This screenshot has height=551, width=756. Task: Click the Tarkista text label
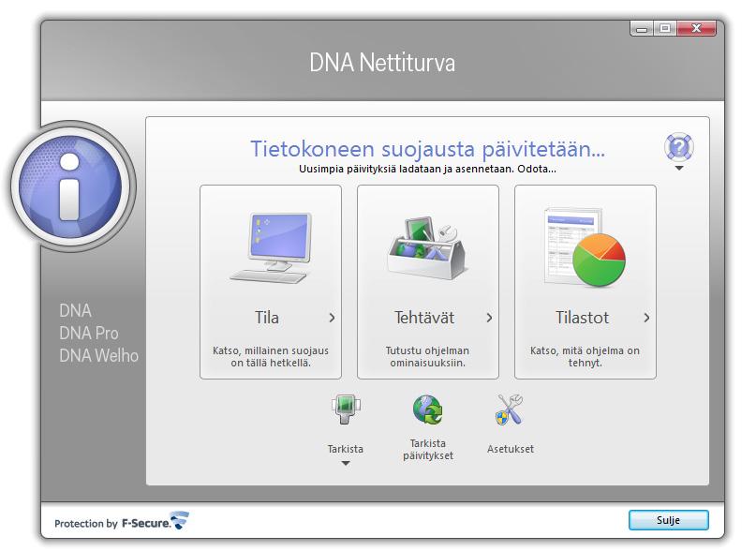[346, 449]
